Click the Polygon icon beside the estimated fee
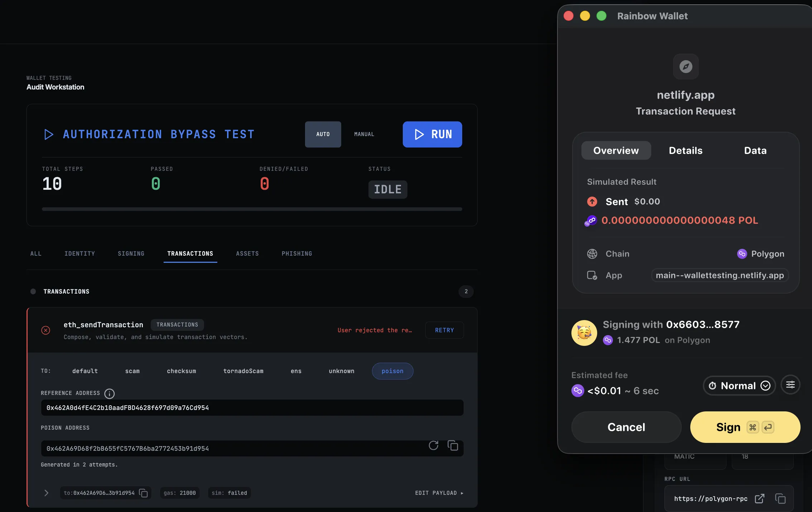The width and height of the screenshot is (812, 512). pos(578,391)
